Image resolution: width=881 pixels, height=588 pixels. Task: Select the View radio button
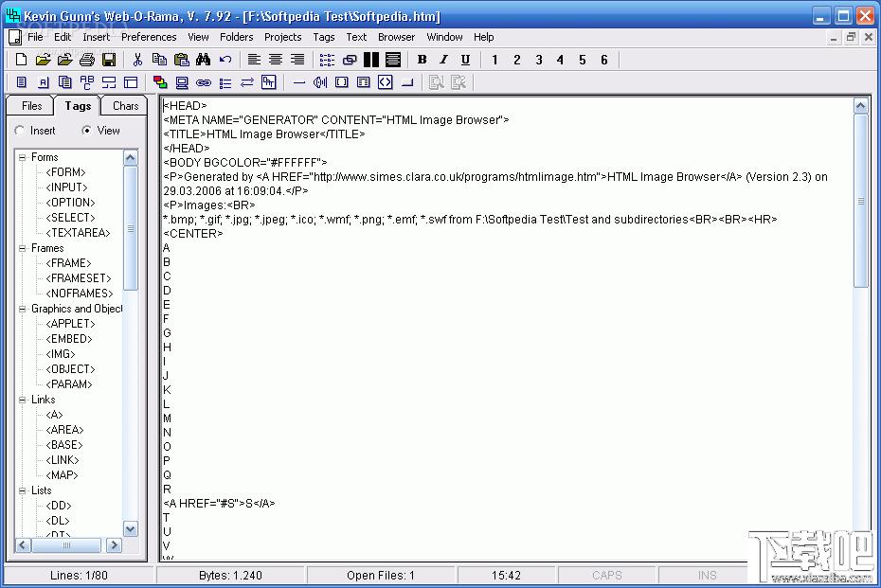[86, 131]
